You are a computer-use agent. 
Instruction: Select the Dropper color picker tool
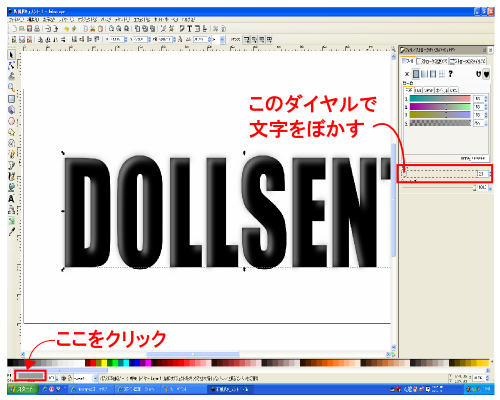coord(11,231)
